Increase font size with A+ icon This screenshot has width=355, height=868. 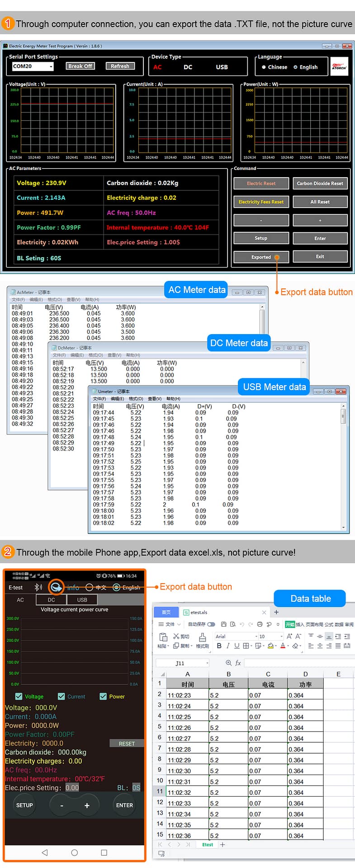pos(289,636)
